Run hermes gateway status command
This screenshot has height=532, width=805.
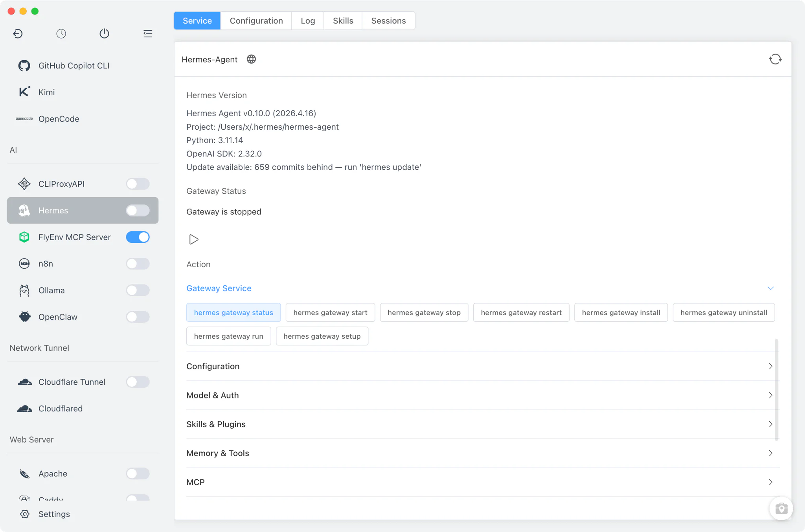click(233, 312)
